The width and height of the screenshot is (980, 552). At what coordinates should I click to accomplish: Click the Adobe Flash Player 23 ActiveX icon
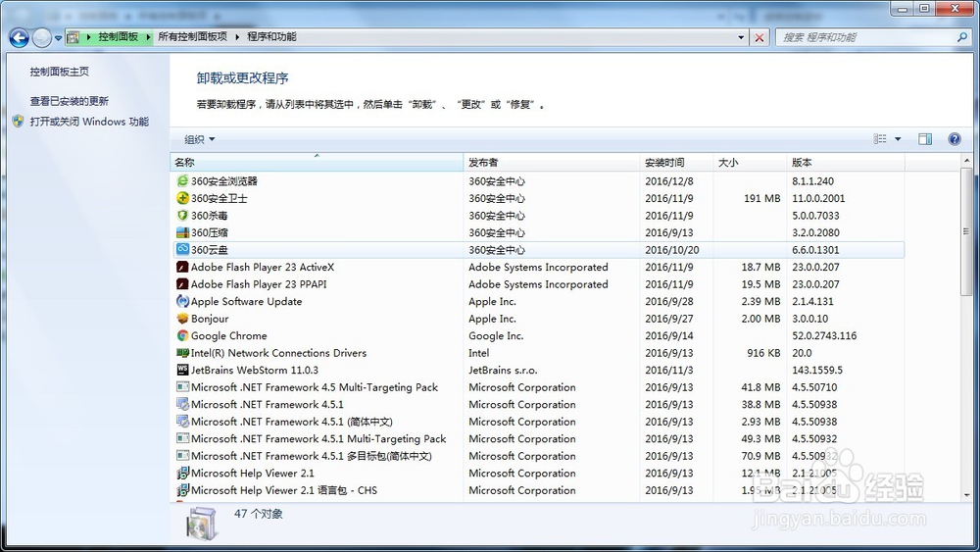tap(182, 267)
